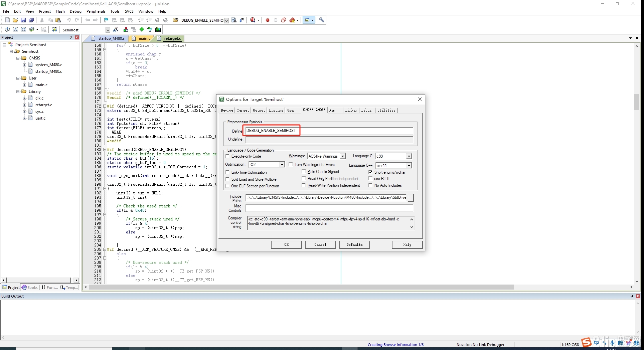Viewport: 644px width, 350px height.
Task: Uncheck Short enums/wchar option
Action: (x=370, y=172)
